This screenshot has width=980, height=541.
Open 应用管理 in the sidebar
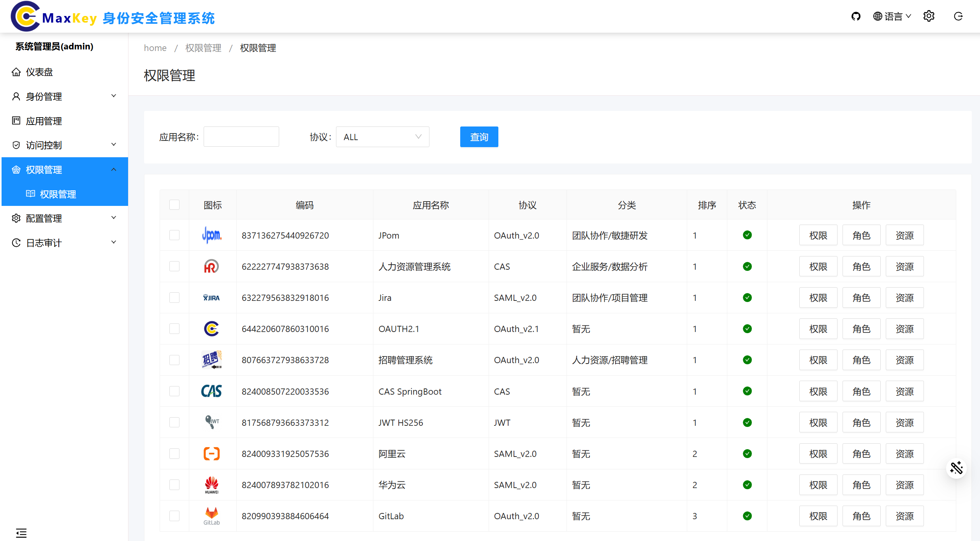click(x=44, y=121)
